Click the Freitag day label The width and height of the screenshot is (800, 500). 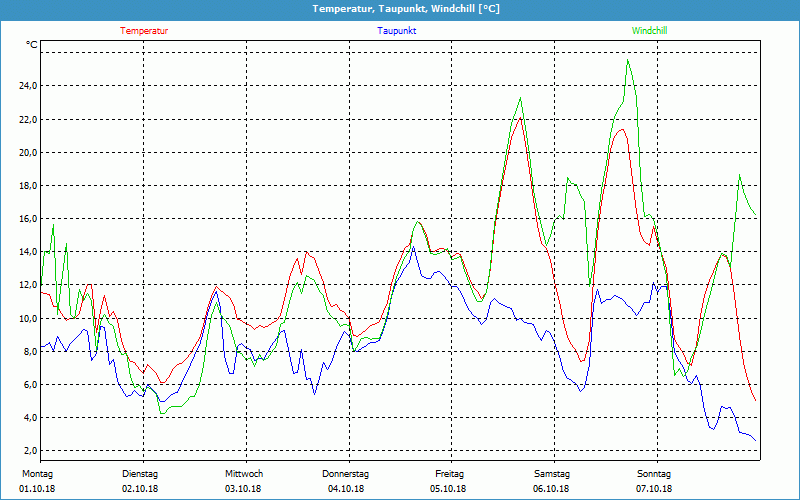(449, 474)
